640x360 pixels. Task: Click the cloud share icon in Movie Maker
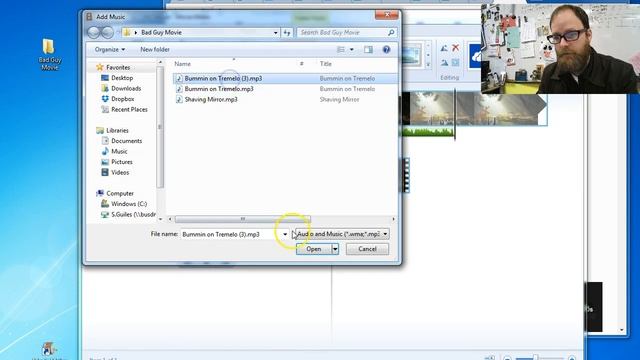[475, 56]
